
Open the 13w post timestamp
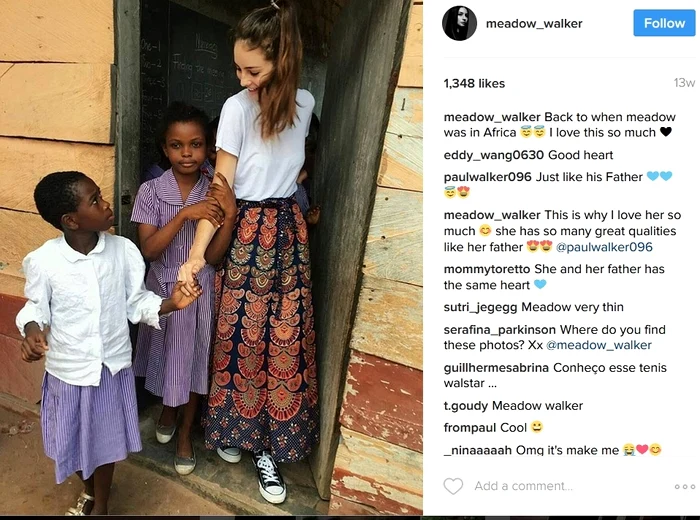[x=684, y=83]
